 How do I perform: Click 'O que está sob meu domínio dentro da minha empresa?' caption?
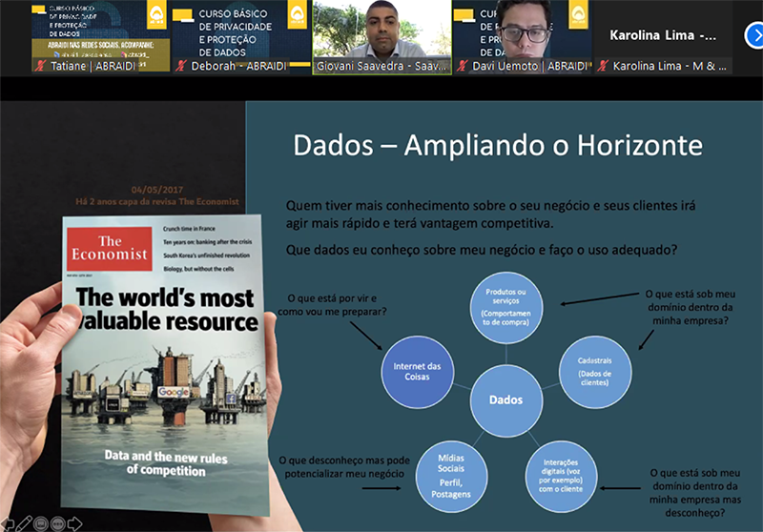pyautogui.click(x=691, y=307)
